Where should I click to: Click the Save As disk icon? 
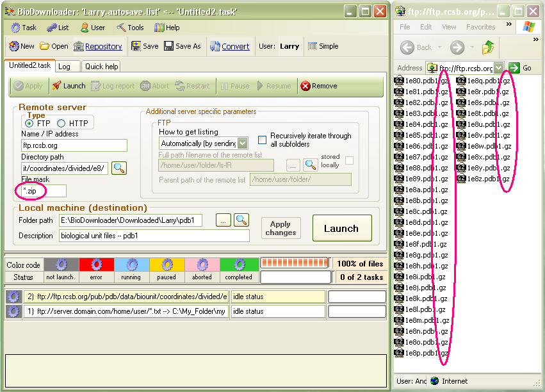(169, 46)
